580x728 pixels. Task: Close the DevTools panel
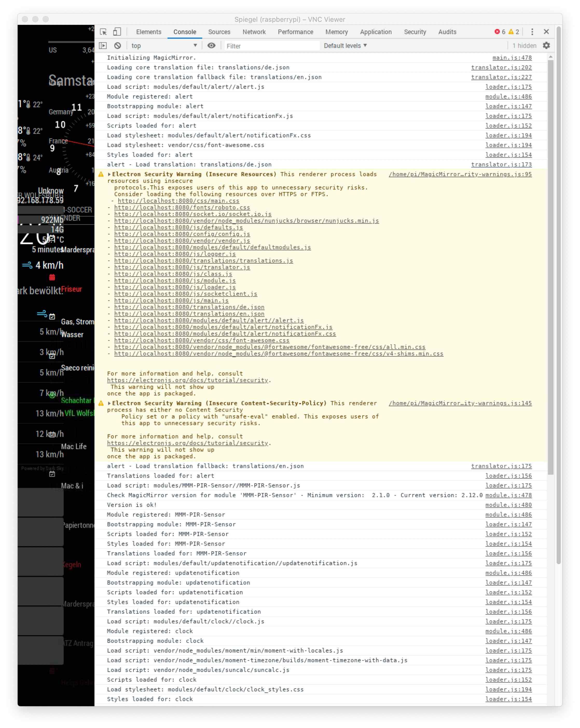coord(546,32)
